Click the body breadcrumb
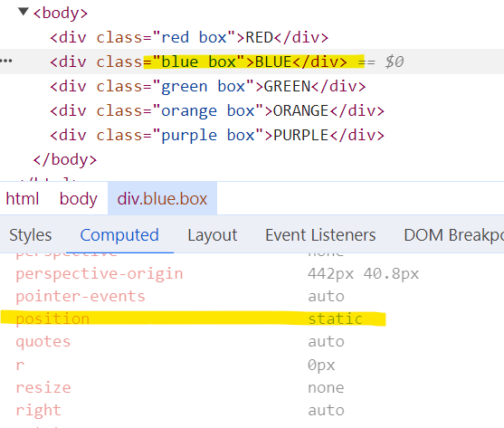 pos(78,198)
